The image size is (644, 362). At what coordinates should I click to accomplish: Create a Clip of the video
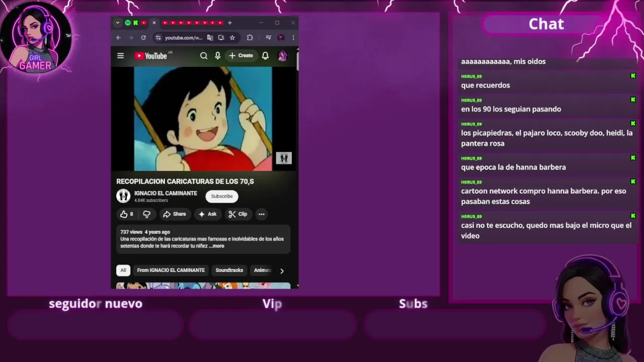pos(238,214)
